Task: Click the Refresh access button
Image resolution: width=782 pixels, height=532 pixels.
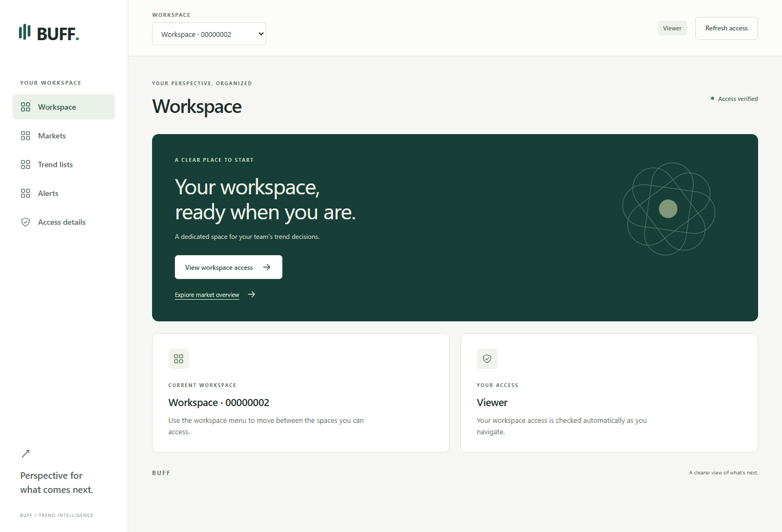Action: [727, 28]
